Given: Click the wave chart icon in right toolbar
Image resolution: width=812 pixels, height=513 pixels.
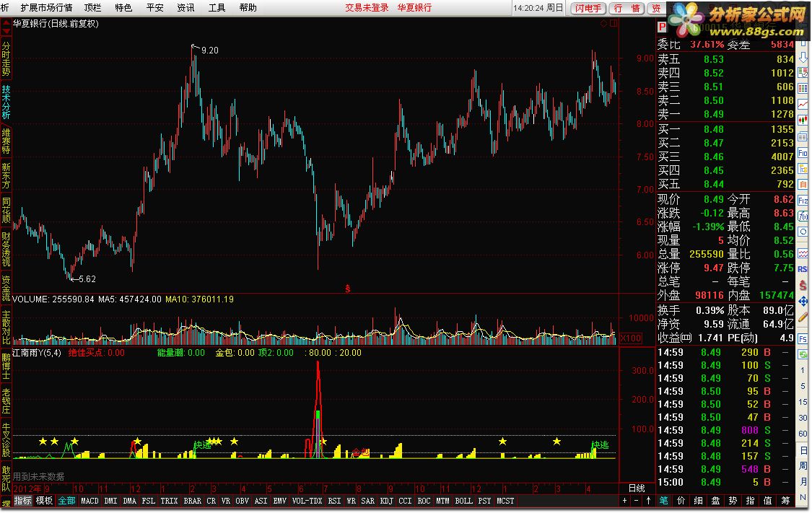Looking at the screenshot, I should pos(803,254).
